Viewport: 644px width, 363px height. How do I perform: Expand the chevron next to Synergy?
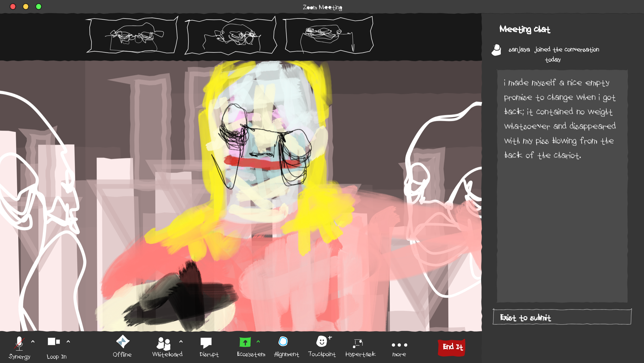(x=33, y=342)
